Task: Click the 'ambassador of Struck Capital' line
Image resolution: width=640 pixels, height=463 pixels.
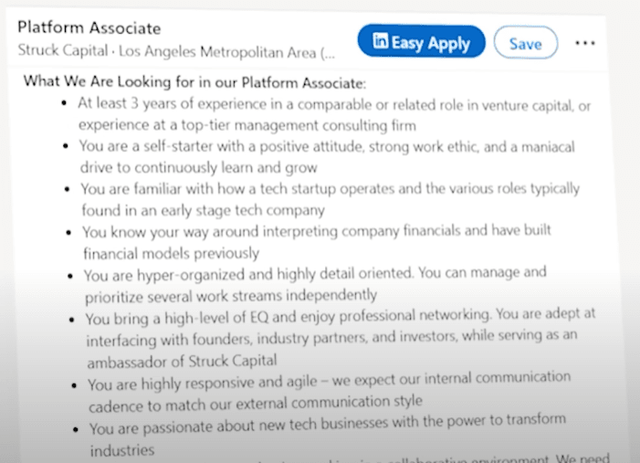Action: point(183,361)
